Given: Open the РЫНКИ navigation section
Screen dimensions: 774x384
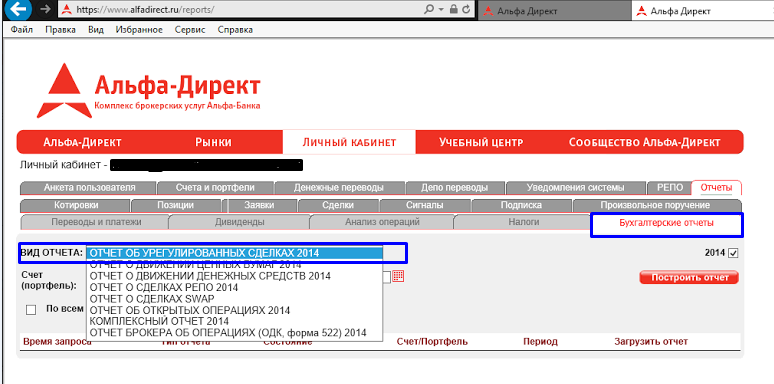Looking at the screenshot, I should click(213, 142).
